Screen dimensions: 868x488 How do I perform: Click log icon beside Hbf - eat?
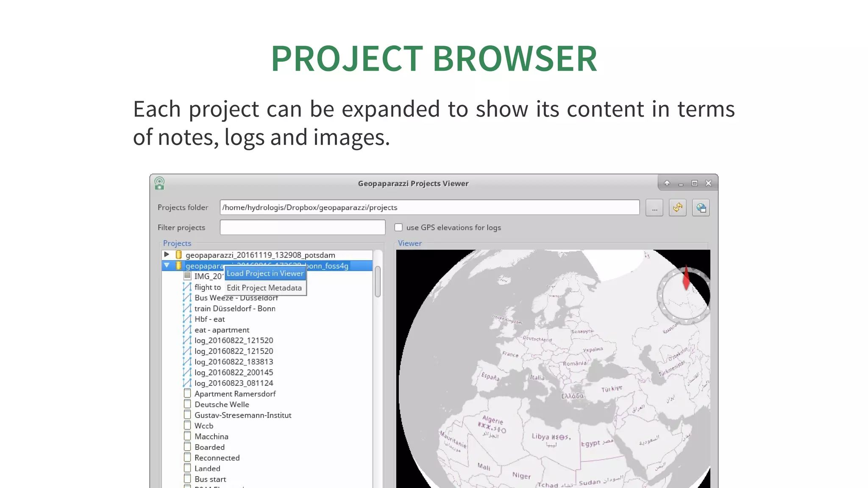(187, 319)
